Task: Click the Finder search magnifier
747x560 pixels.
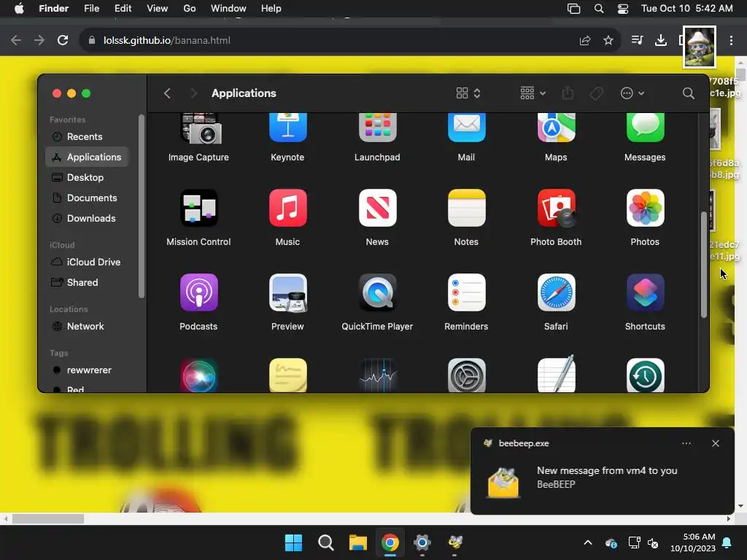Action: point(688,93)
